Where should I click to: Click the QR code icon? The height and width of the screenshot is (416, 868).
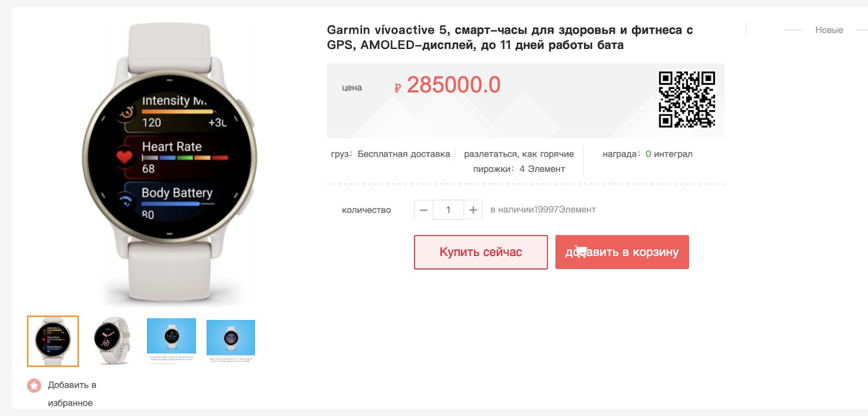point(687,100)
